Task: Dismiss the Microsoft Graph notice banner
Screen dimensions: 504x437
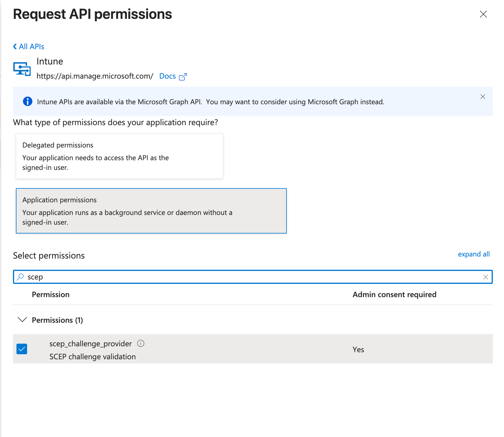Action: pyautogui.click(x=483, y=96)
